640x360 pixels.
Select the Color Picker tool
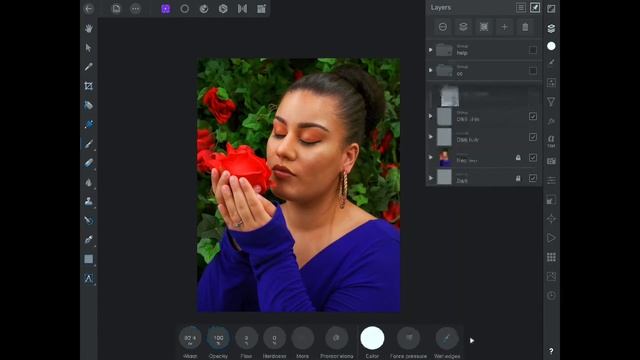point(89,67)
